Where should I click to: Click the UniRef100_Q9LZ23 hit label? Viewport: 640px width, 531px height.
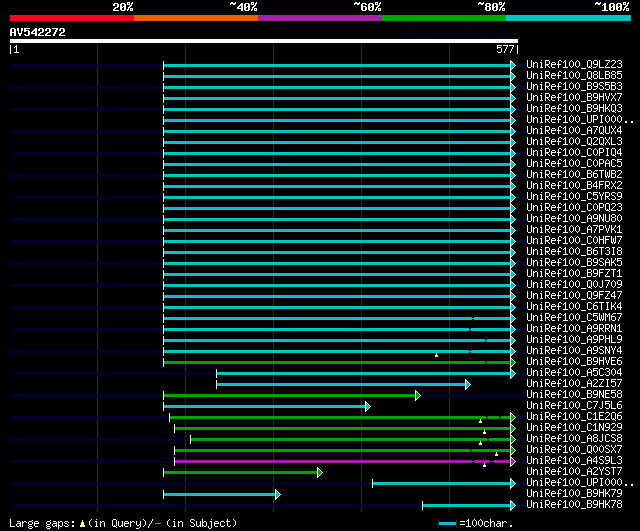coord(574,64)
